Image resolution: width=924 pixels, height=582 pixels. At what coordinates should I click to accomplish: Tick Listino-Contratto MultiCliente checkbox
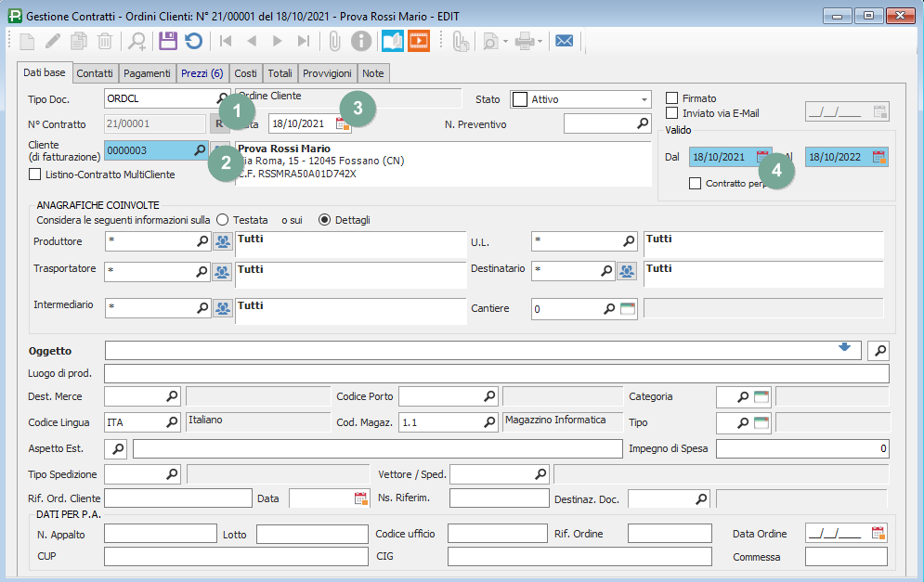[x=36, y=175]
